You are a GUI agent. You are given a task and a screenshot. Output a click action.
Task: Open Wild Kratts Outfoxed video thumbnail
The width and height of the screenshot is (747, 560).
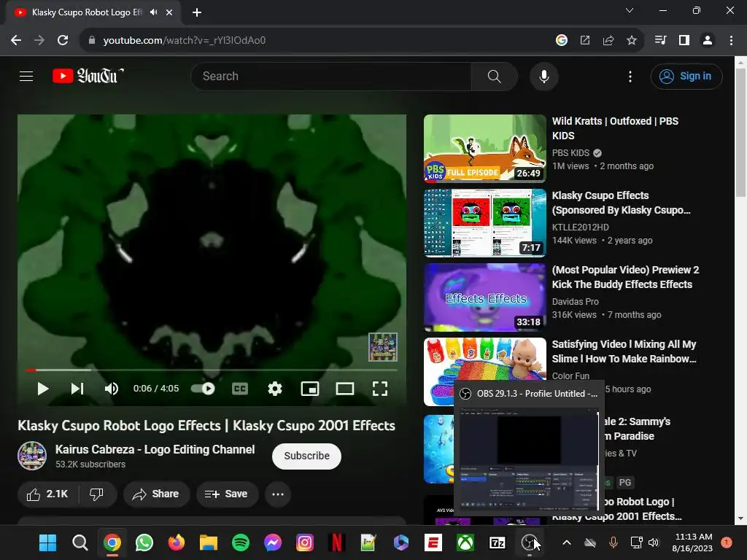pyautogui.click(x=484, y=148)
